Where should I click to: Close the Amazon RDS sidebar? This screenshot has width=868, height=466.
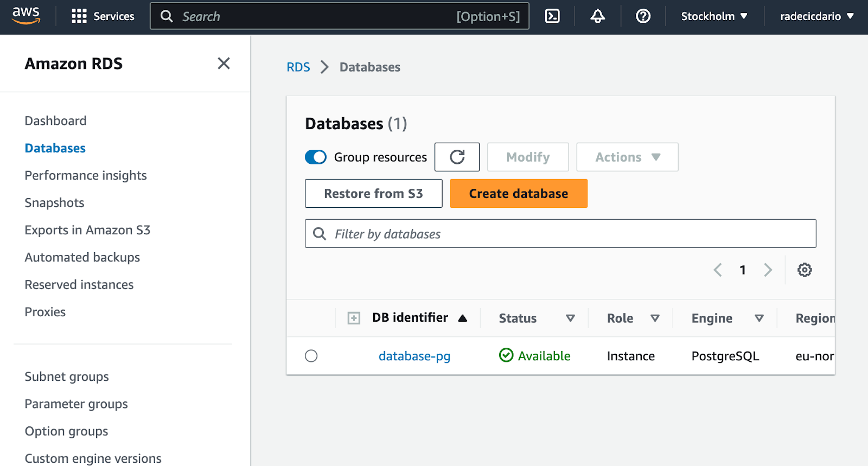pyautogui.click(x=224, y=63)
